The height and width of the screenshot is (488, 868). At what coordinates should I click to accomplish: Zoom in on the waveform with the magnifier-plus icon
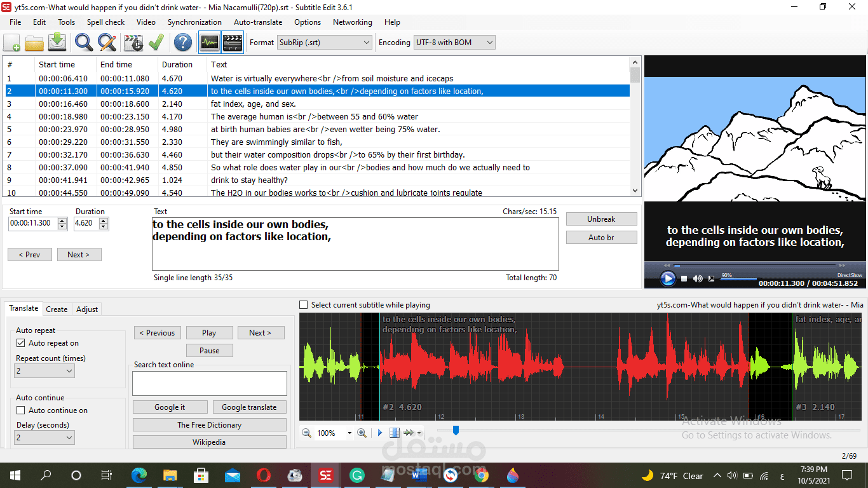coord(362,433)
